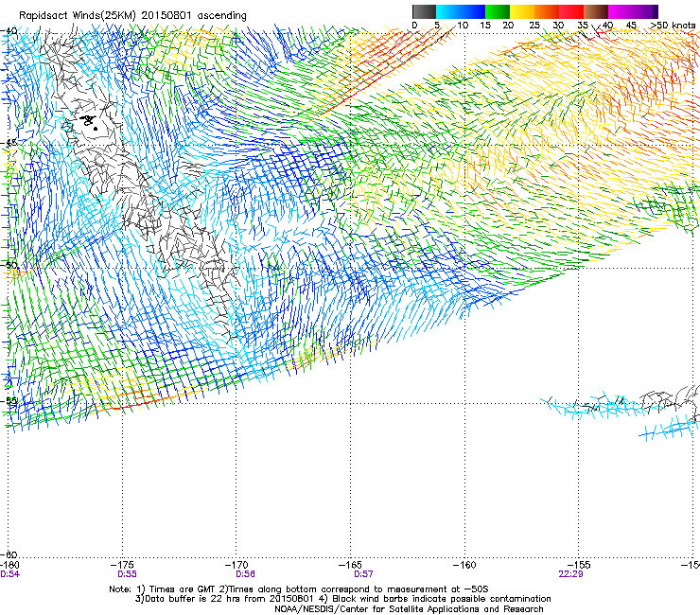Click the -60 latitude axis label

click(9, 553)
